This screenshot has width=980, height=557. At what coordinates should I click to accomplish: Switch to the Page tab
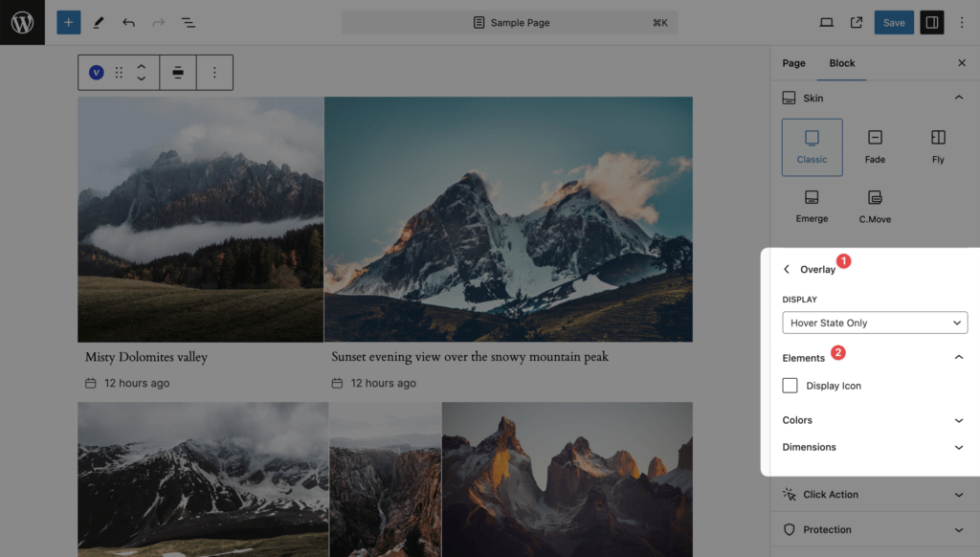pyautogui.click(x=793, y=63)
